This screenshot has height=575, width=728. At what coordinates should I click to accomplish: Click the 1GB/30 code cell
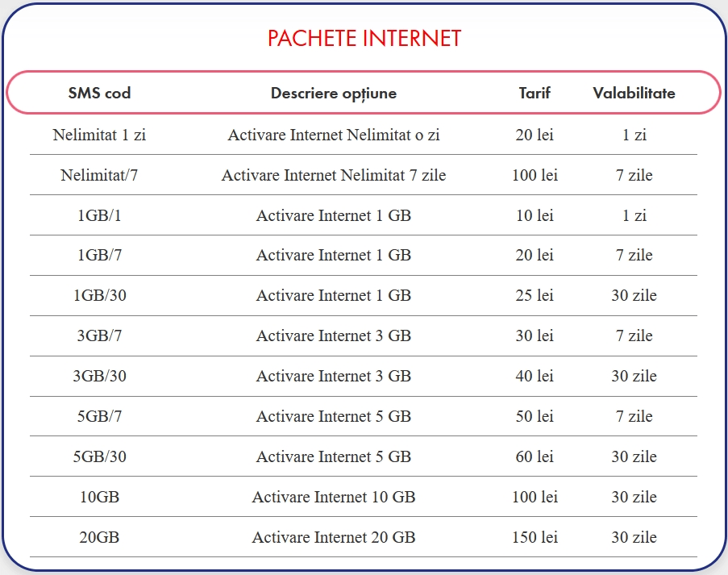pos(99,296)
